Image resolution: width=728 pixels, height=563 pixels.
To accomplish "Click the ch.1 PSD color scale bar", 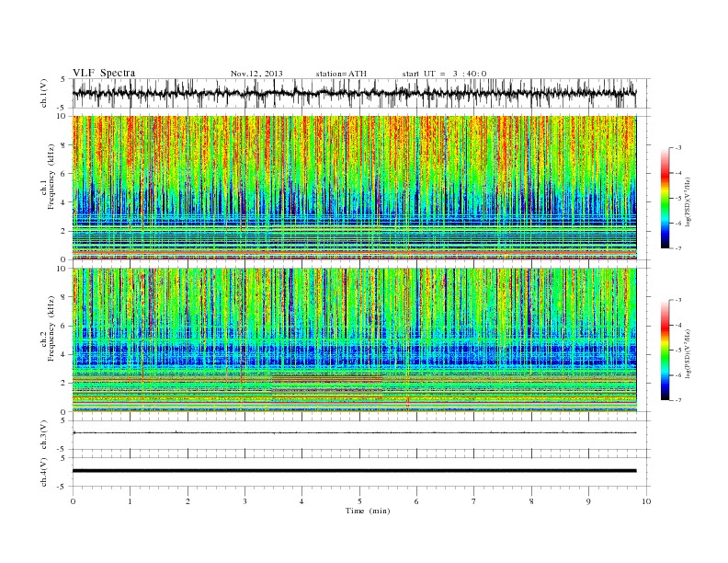I will pos(665,199).
